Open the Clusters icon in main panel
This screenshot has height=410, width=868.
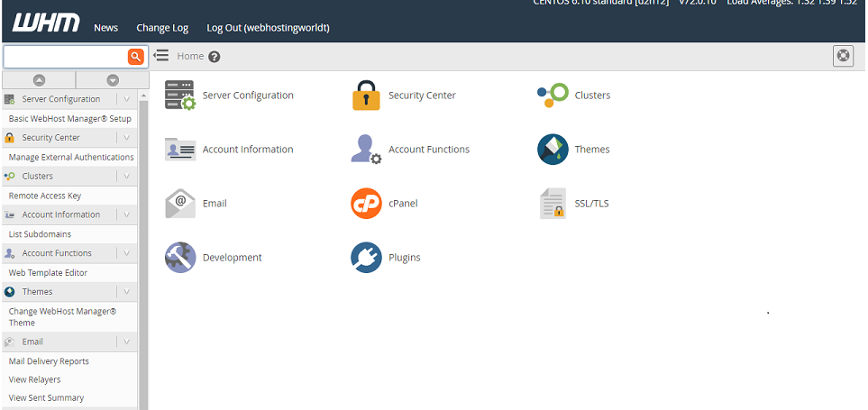[x=552, y=96]
